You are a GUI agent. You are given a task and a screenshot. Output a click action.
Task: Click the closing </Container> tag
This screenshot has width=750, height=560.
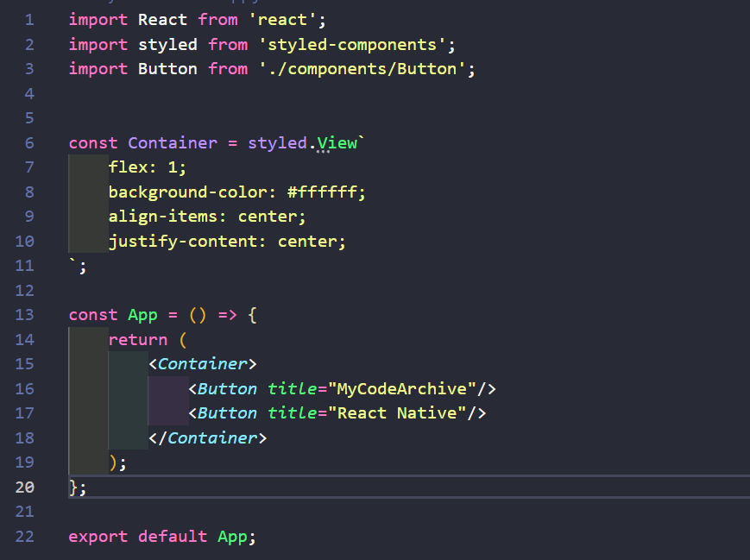pos(208,438)
